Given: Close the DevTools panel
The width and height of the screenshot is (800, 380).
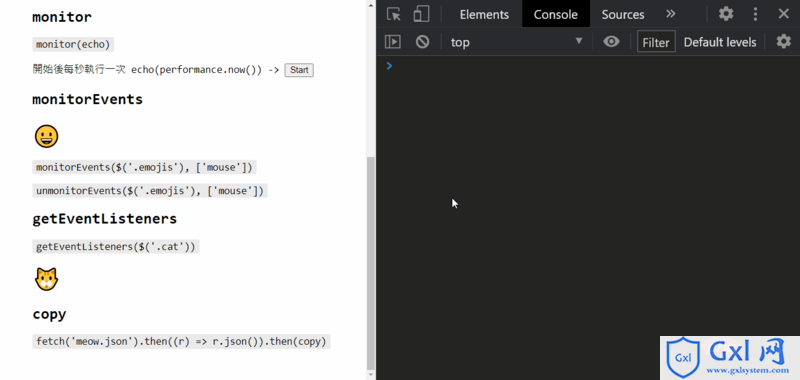Looking at the screenshot, I should tap(784, 14).
